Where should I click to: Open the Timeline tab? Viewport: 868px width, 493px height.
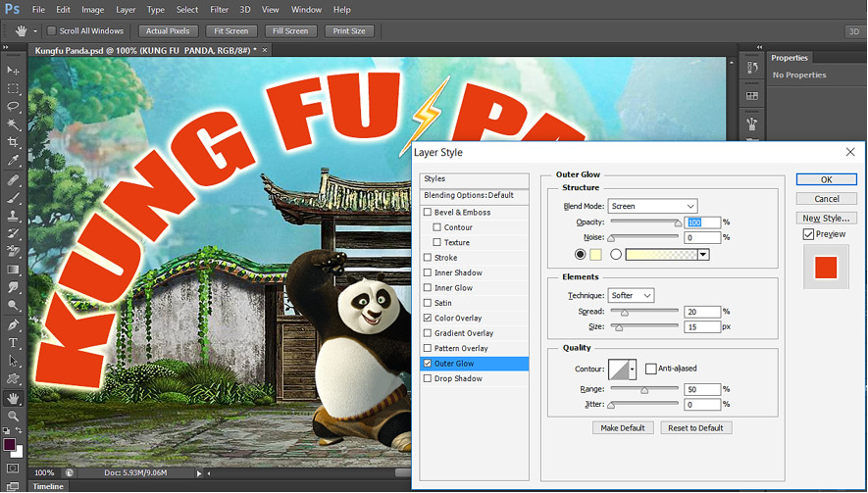(48, 486)
